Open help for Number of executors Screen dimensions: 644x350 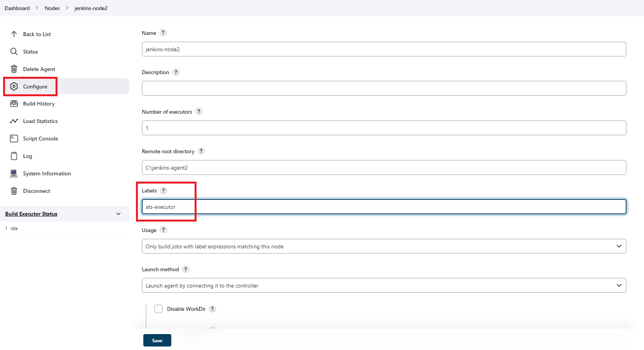point(199,111)
